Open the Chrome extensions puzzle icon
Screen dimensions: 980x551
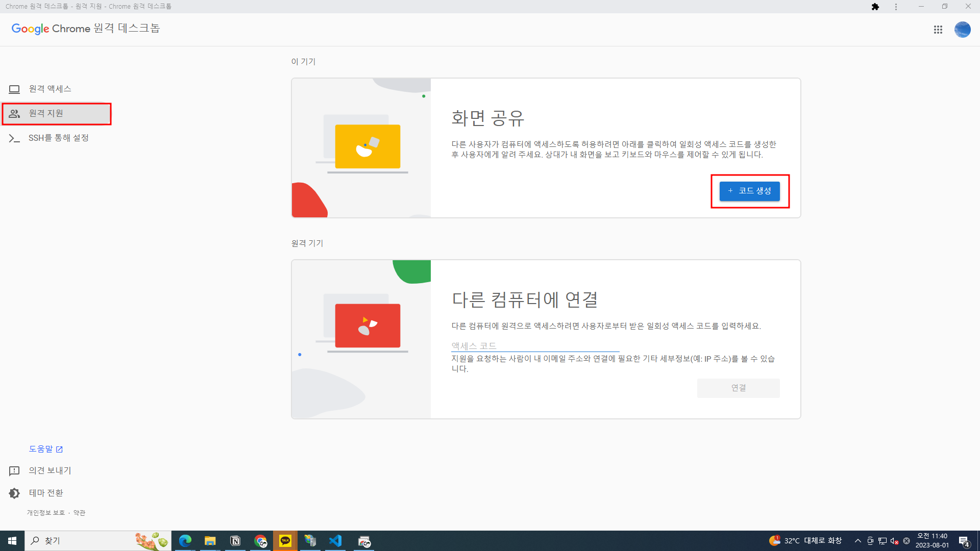click(875, 7)
